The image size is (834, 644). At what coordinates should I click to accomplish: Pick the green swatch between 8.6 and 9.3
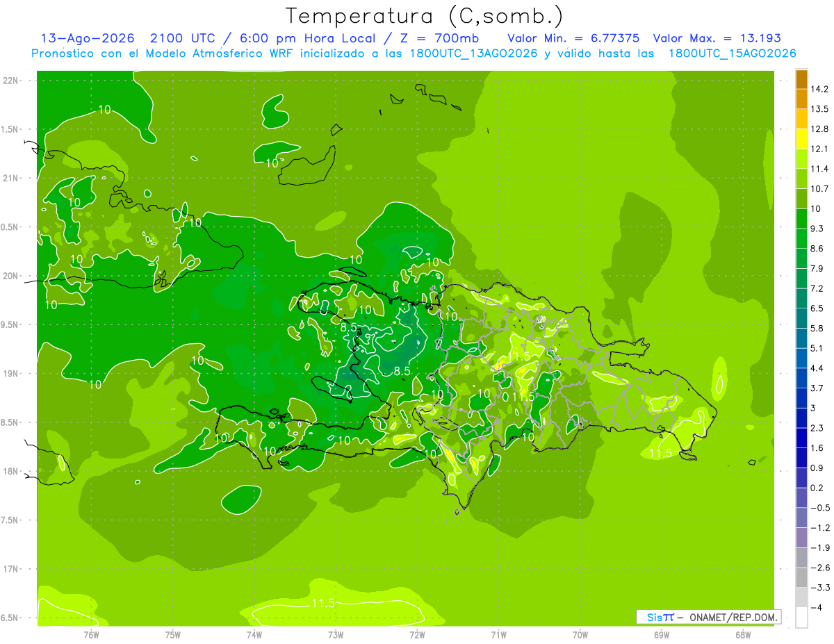801,239
